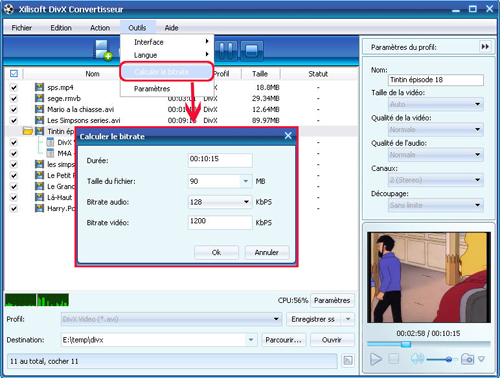The image size is (500, 378).
Task: Click the snapshot camera icon
Action: tap(467, 359)
